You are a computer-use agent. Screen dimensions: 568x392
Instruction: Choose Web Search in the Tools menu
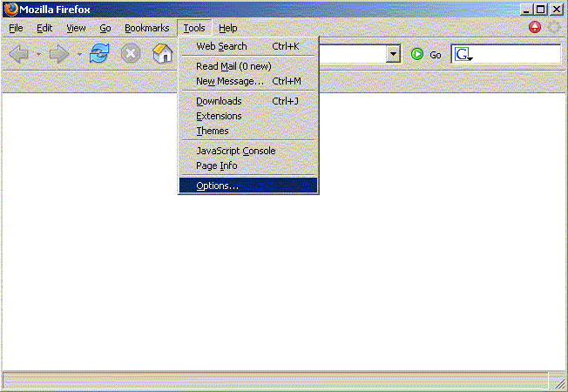221,46
